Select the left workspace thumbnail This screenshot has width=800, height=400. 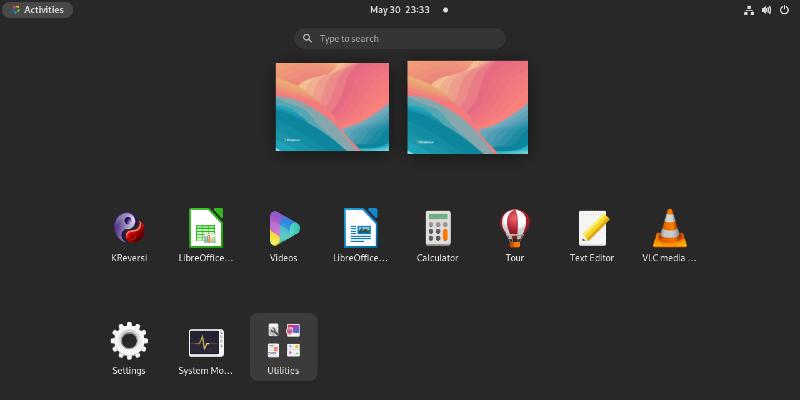coord(332,107)
